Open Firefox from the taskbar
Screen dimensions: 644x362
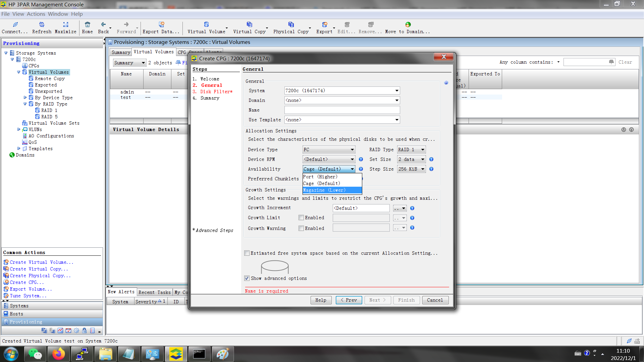pyautogui.click(x=58, y=354)
